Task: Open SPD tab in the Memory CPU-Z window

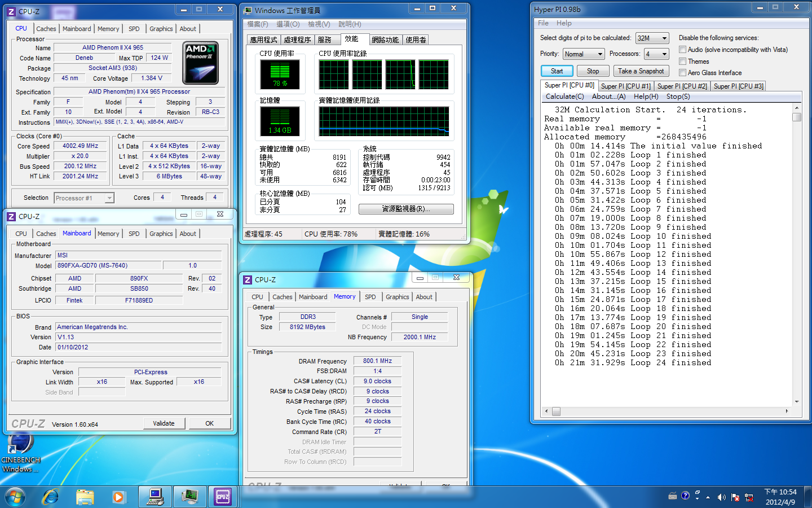Action: [x=370, y=297]
